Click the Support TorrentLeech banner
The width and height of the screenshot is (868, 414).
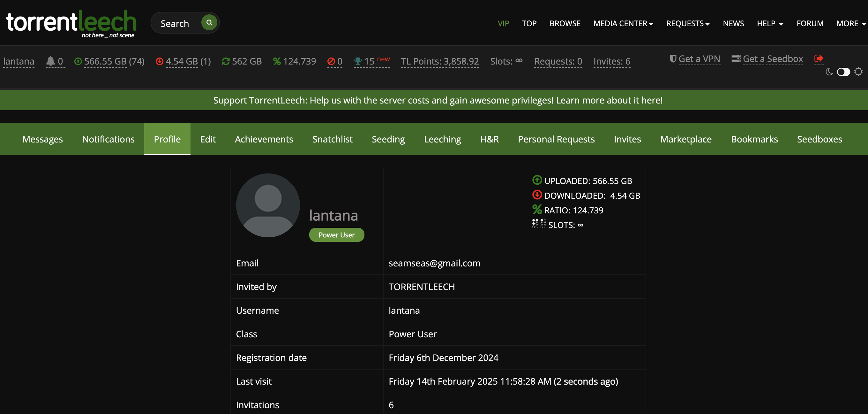pyautogui.click(x=438, y=100)
